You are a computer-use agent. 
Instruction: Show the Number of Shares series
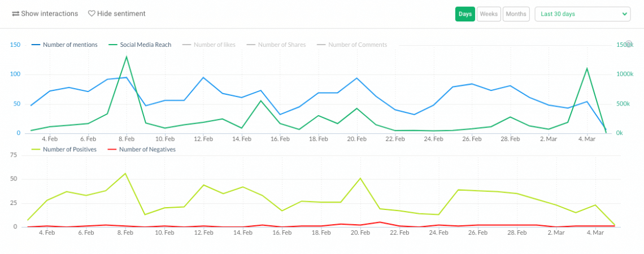point(281,45)
